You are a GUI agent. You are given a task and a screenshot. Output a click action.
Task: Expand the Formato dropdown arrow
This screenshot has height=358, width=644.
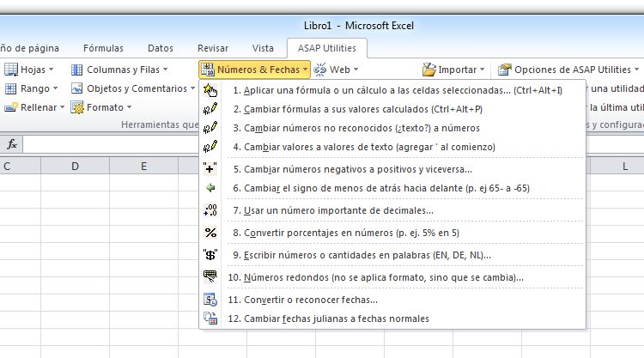click(x=129, y=107)
